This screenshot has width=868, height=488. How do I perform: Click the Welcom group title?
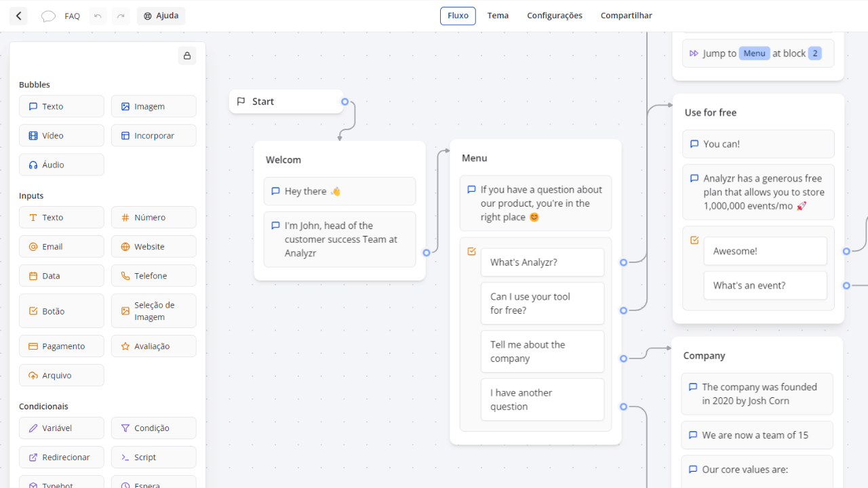pos(283,160)
